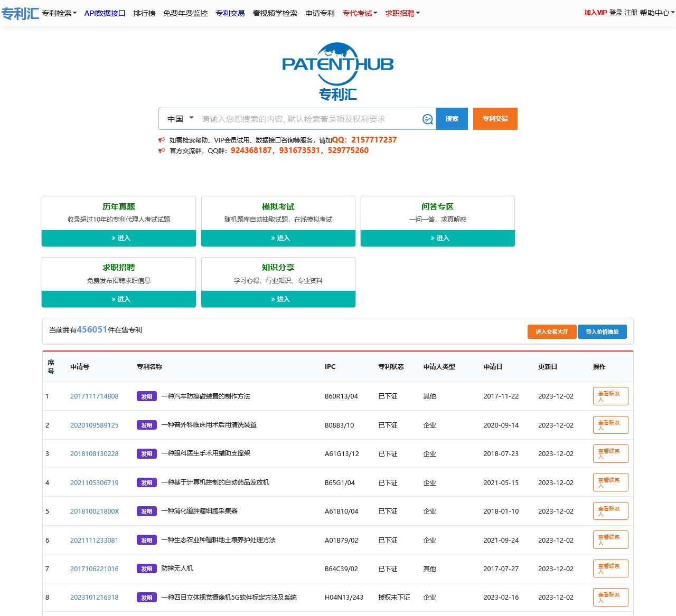Expand the 专代考试 dropdown menu

pyautogui.click(x=360, y=13)
